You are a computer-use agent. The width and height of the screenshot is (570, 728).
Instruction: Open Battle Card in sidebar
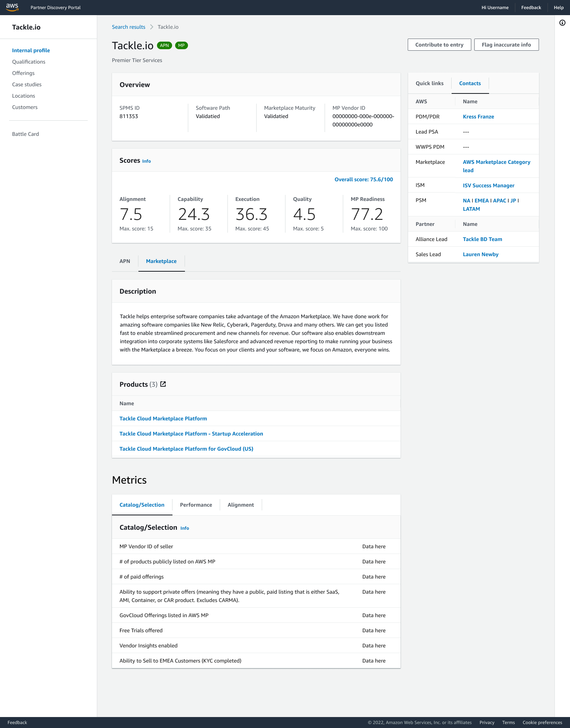pos(25,134)
